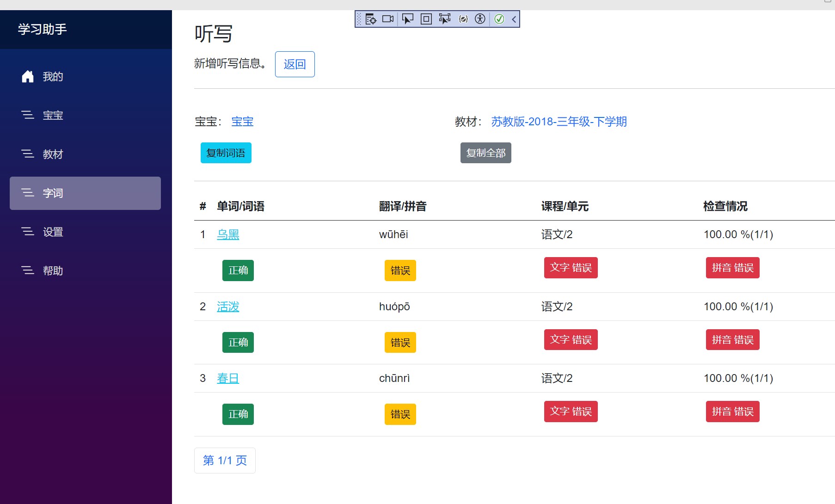The height and width of the screenshot is (504, 835).
Task: Click the accessibility scan person icon
Action: [x=480, y=19]
